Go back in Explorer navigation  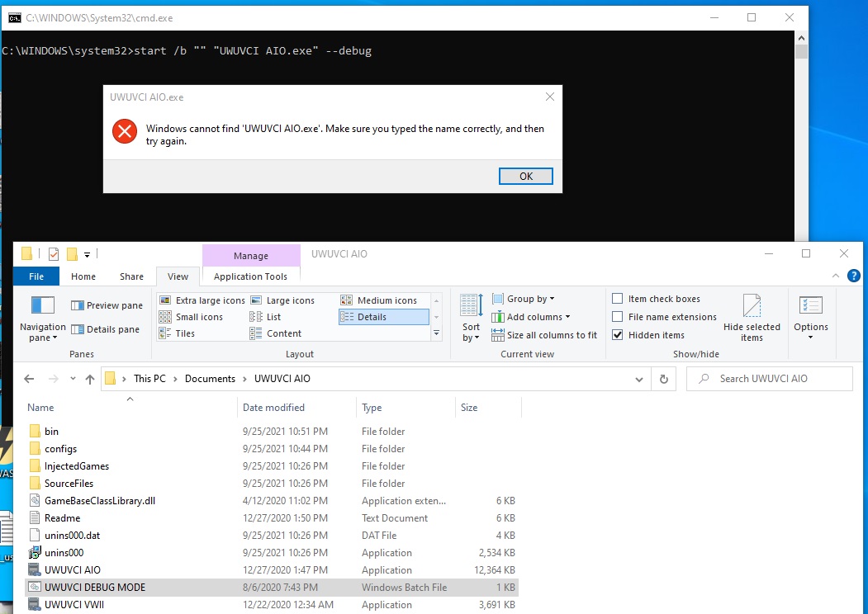[x=29, y=379]
